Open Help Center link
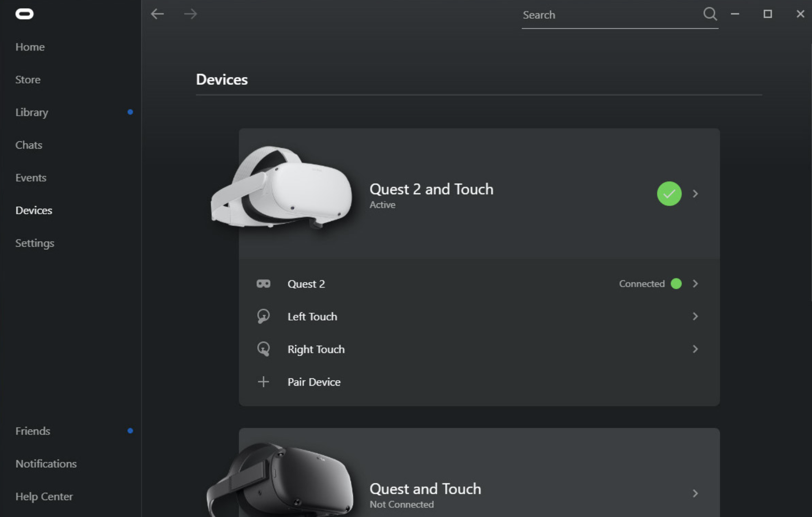812x517 pixels. point(44,496)
